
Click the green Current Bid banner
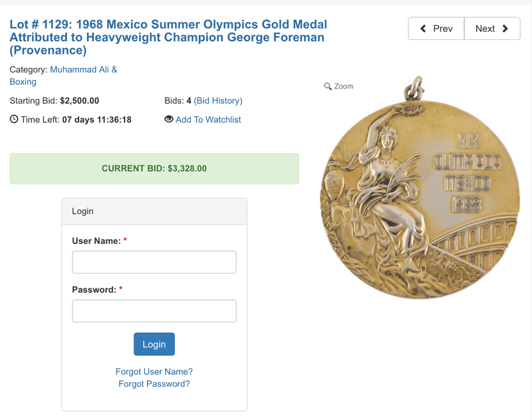click(154, 169)
